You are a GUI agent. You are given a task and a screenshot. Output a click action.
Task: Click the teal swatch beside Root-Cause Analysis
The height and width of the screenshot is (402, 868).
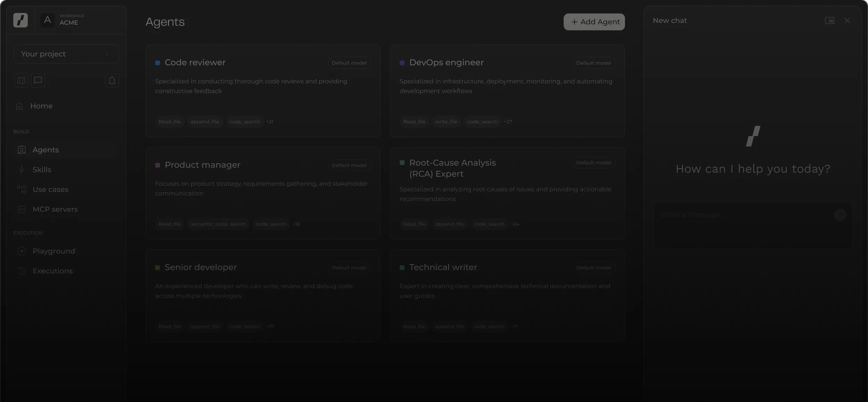click(402, 163)
